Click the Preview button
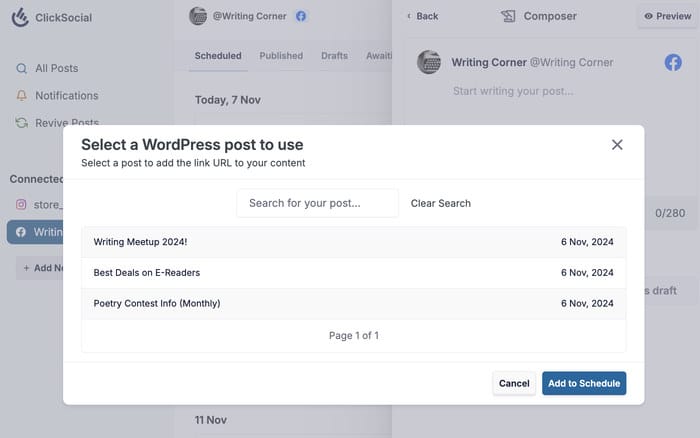Image resolution: width=700 pixels, height=438 pixels. click(x=667, y=16)
